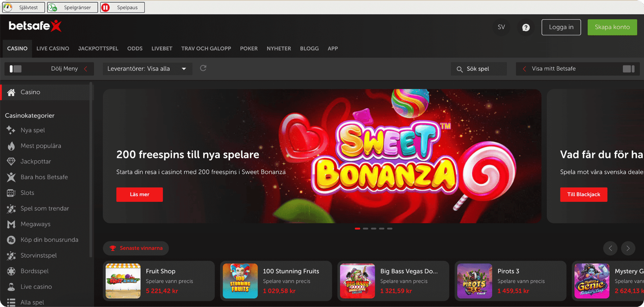
Task: Open the LIVEBET tab
Action: (162, 48)
